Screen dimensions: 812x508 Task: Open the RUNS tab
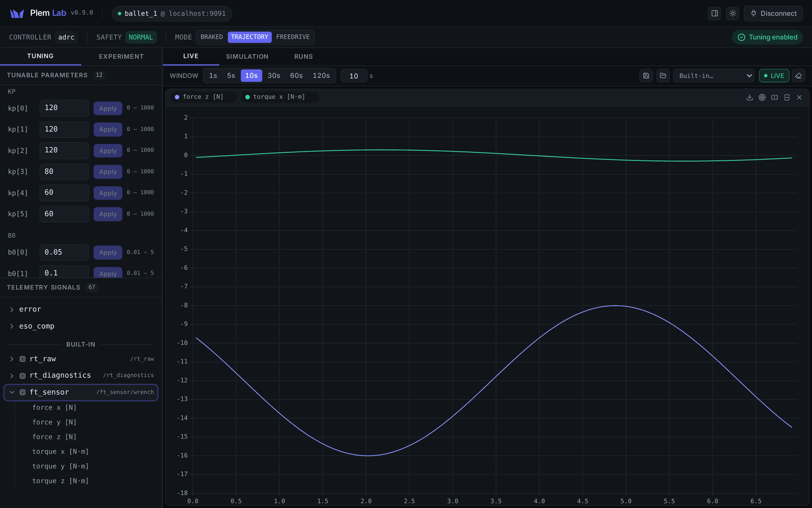[x=303, y=57]
